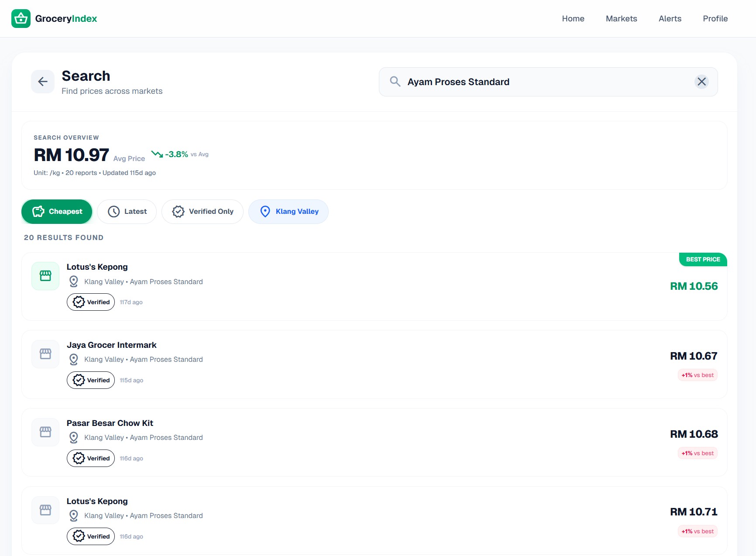Open the Pasar Besar Chow Kit listing title
The image size is (756, 556).
coord(110,423)
